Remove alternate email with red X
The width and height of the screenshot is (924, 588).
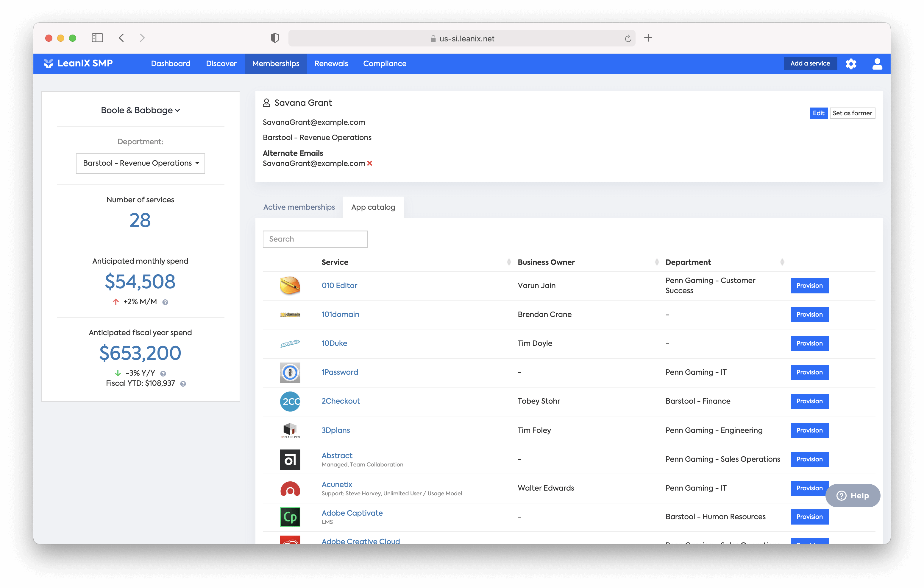pos(369,163)
